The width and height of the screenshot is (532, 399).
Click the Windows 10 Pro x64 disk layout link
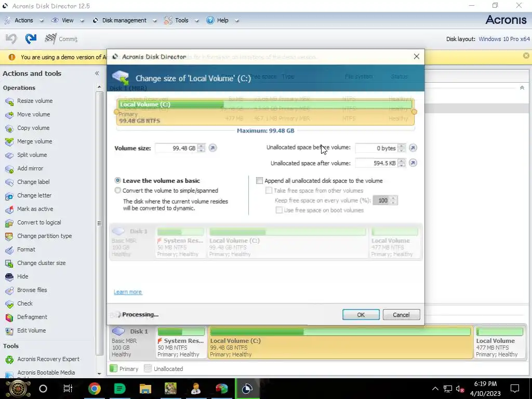point(504,39)
